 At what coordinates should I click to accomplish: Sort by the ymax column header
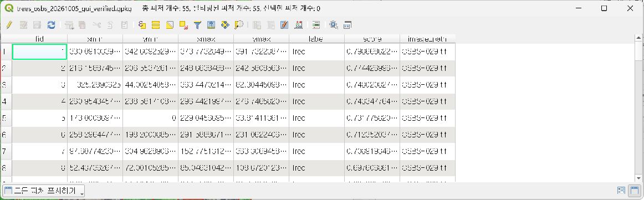(x=261, y=39)
